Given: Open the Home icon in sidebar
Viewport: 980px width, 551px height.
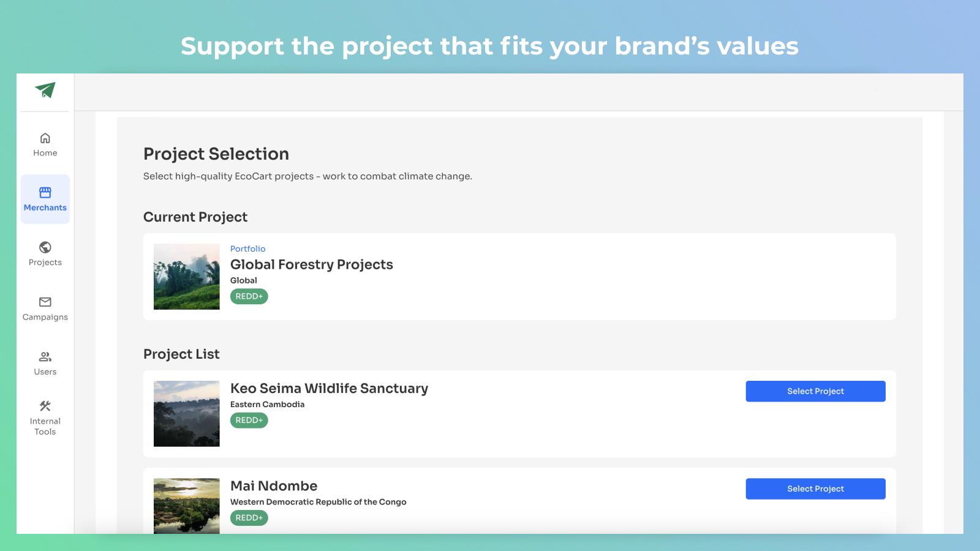Looking at the screenshot, I should point(45,138).
